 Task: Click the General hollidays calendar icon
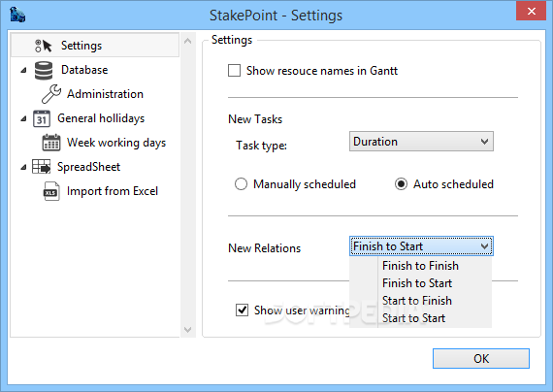click(x=42, y=118)
